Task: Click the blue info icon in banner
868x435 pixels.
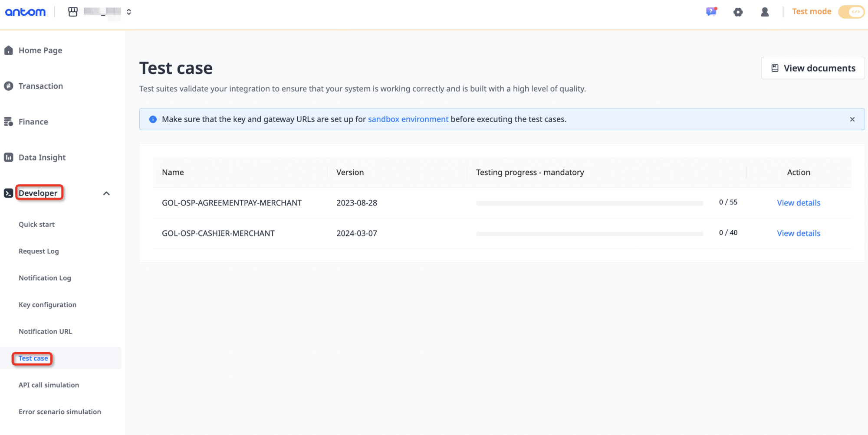Action: tap(153, 119)
